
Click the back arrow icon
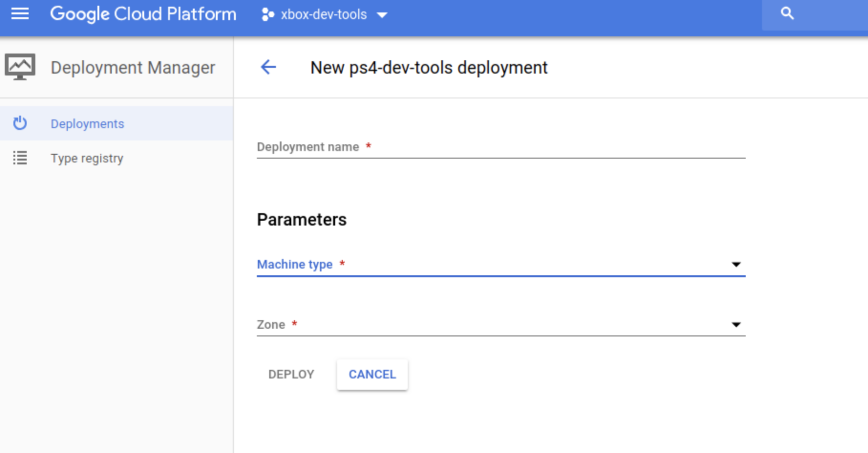268,67
